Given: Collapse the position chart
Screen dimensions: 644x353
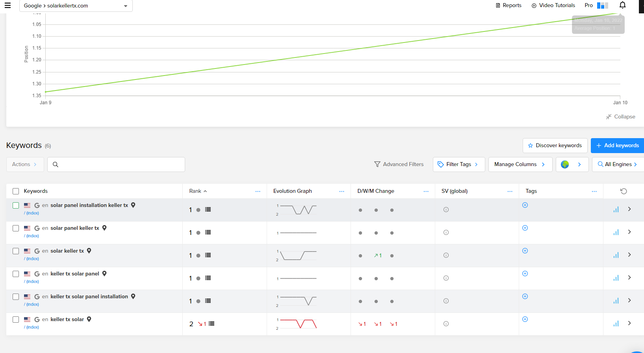Looking at the screenshot, I should (620, 117).
